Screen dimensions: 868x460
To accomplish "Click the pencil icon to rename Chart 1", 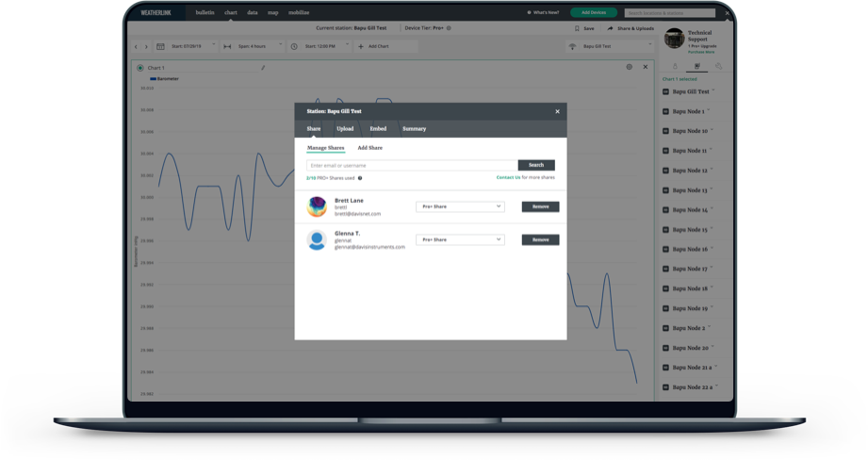I will pos(263,67).
